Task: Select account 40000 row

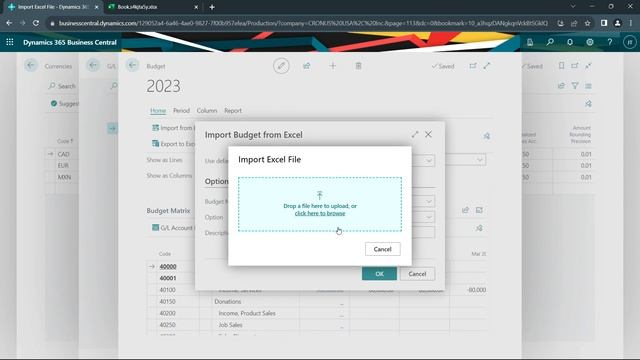Action: (168, 267)
